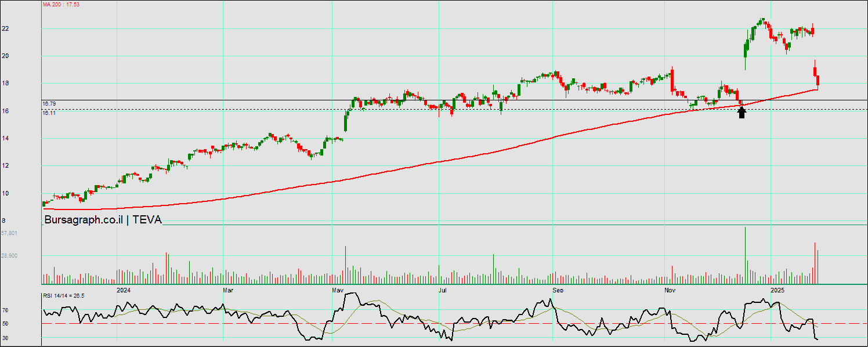Select the Sep date axis label

pos(558,290)
